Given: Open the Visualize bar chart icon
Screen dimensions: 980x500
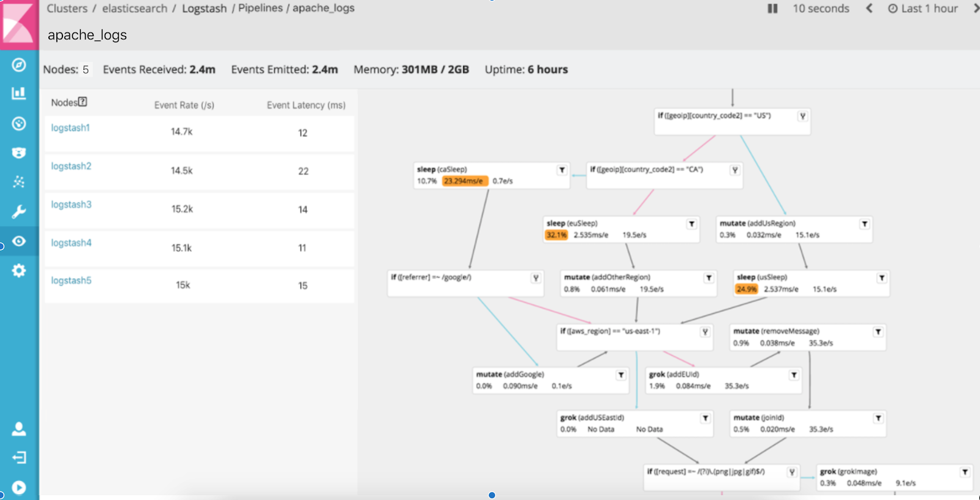Looking at the screenshot, I should 19,93.
